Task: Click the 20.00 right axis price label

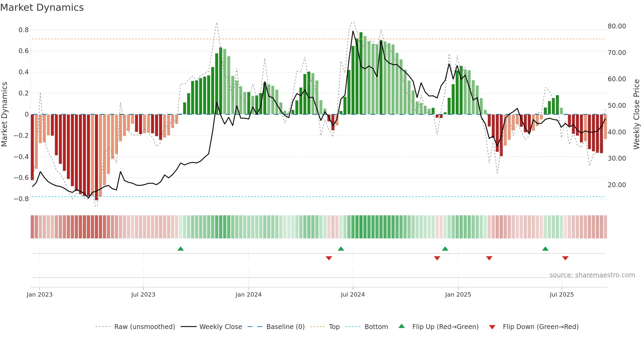Action: click(617, 185)
